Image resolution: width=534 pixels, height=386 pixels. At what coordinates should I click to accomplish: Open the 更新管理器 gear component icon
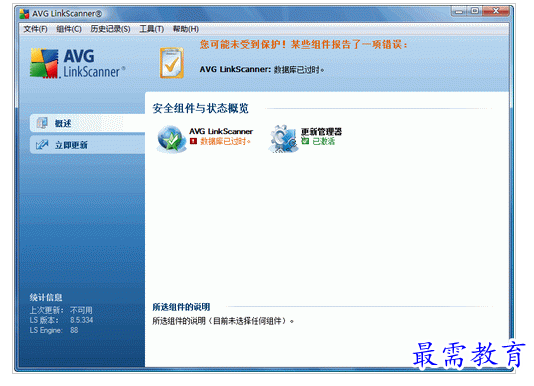[283, 138]
